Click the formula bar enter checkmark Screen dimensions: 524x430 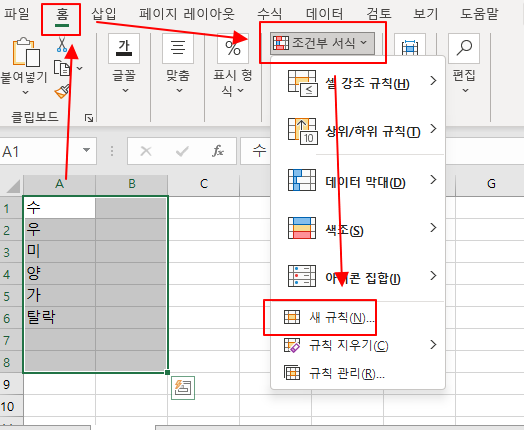pos(182,151)
